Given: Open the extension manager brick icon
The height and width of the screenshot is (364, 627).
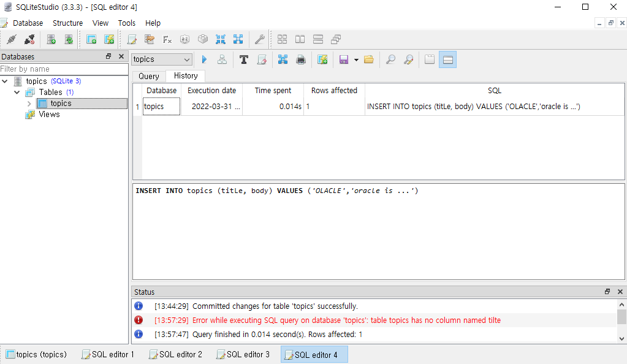Looking at the screenshot, I should (203, 39).
